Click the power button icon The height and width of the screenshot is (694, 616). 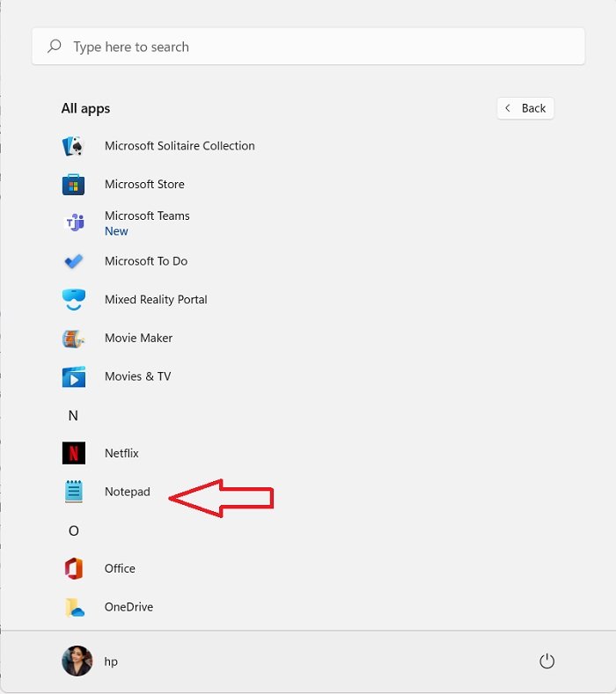pyautogui.click(x=546, y=661)
